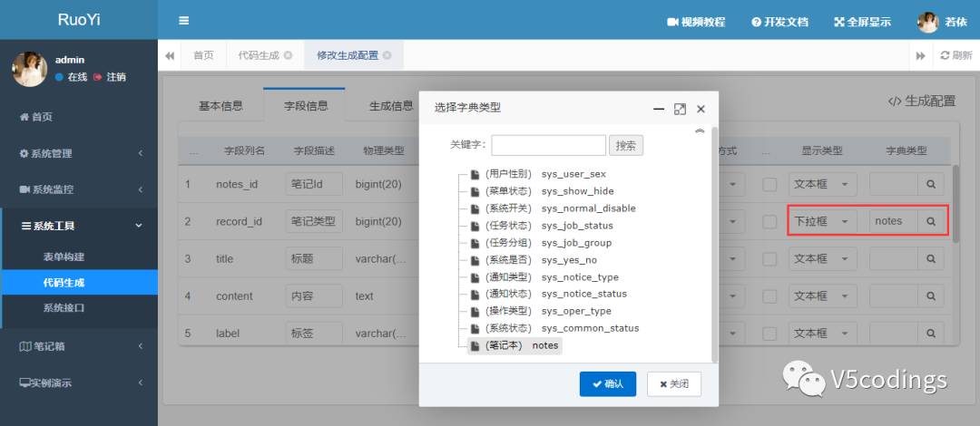The width and height of the screenshot is (980, 426).
Task: Click dictionary search icon for title row
Action: point(931,258)
